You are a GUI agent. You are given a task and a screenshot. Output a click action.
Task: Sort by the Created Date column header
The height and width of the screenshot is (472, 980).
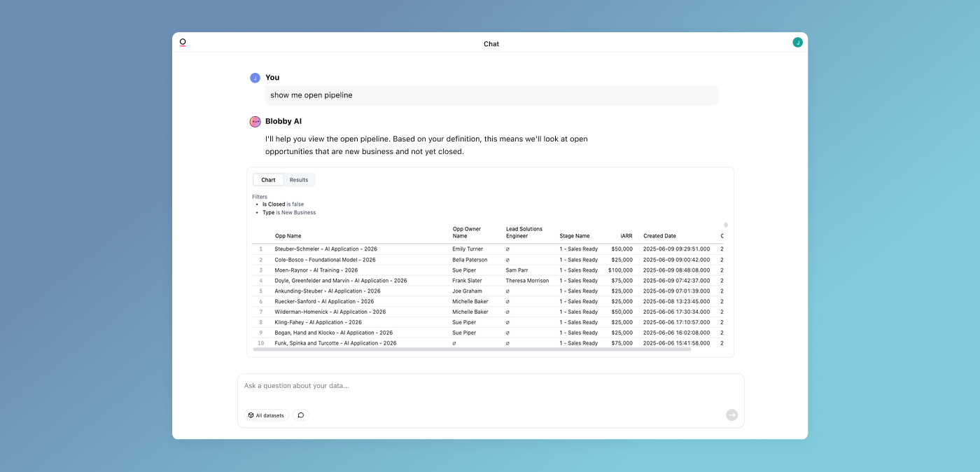[x=659, y=235]
